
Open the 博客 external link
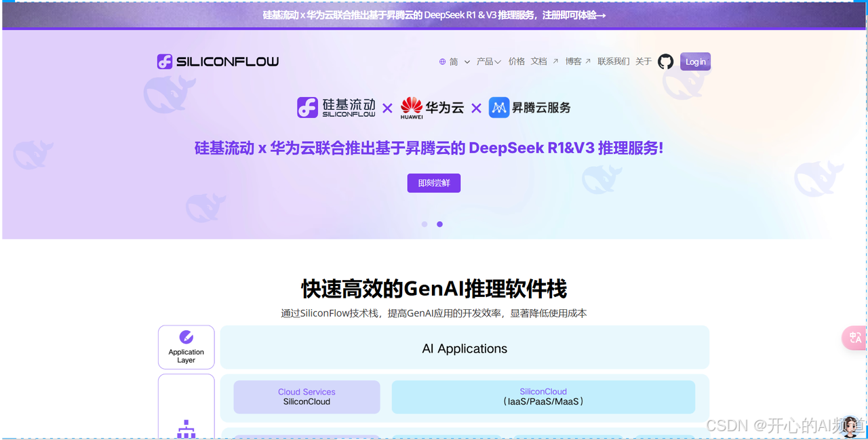(578, 62)
